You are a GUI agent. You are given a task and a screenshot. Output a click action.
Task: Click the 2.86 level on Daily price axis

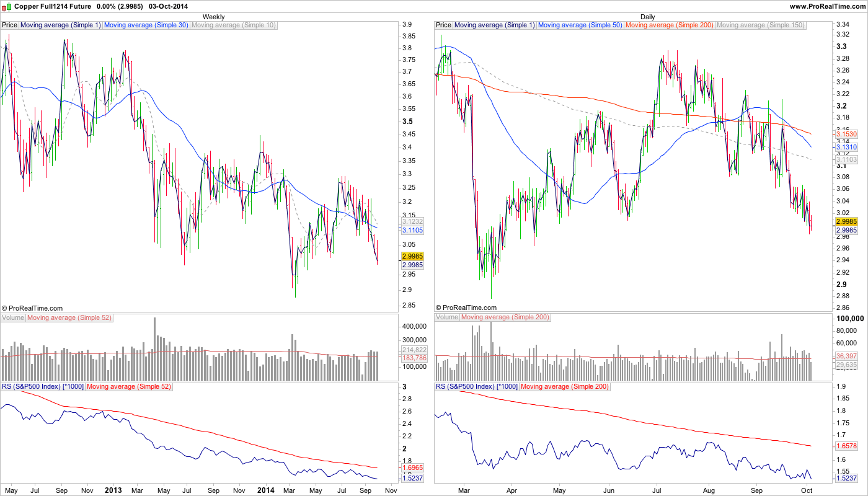[x=844, y=308]
